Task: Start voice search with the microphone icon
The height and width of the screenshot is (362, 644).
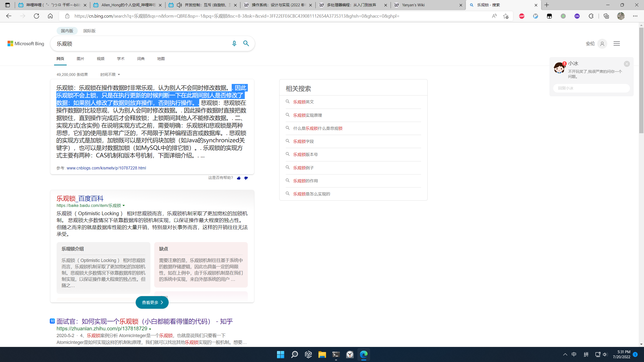Action: pyautogui.click(x=234, y=43)
